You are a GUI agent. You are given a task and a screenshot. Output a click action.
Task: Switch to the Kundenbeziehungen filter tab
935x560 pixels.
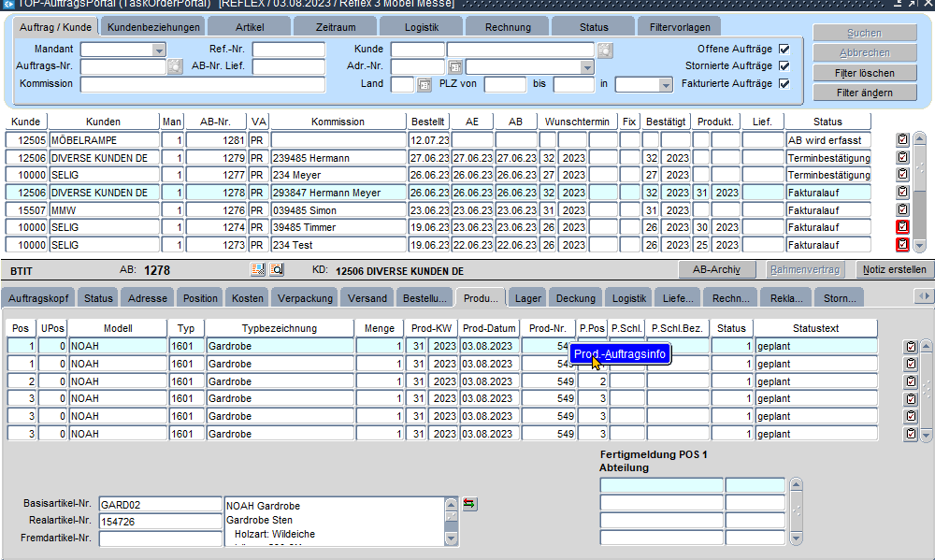point(153,27)
